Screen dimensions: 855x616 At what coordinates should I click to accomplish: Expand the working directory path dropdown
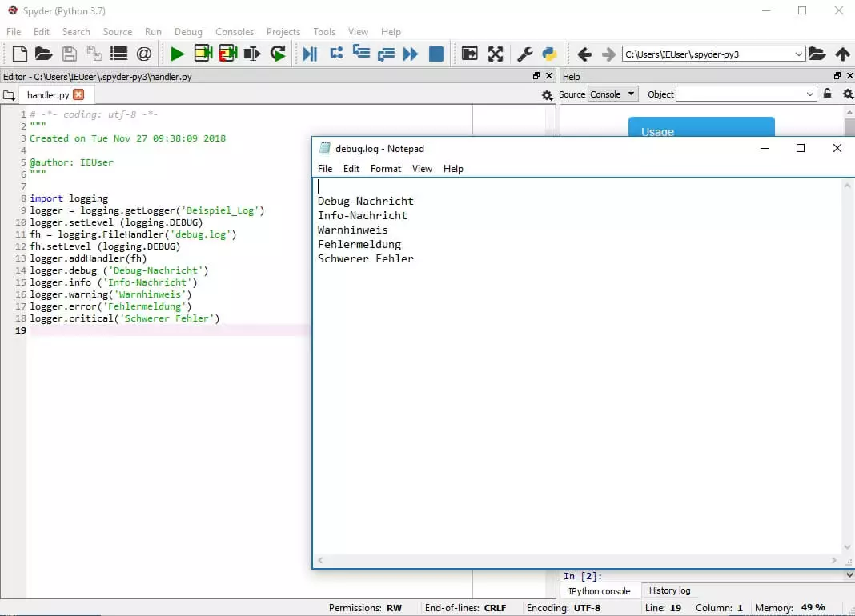(x=798, y=54)
